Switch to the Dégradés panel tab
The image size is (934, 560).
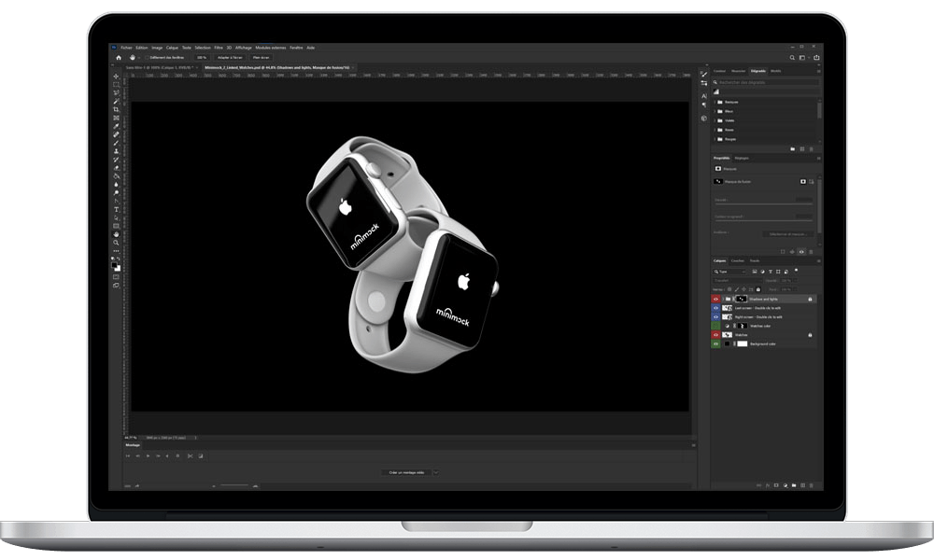(x=758, y=71)
